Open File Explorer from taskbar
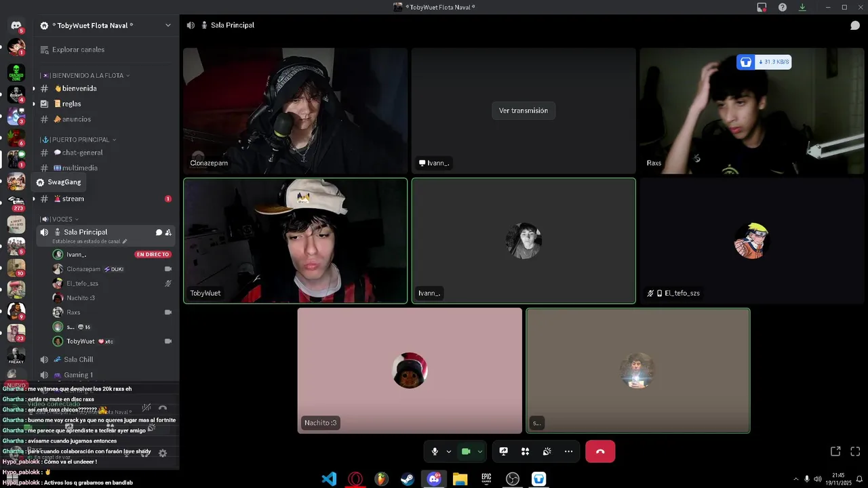This screenshot has width=868, height=488. (x=460, y=479)
